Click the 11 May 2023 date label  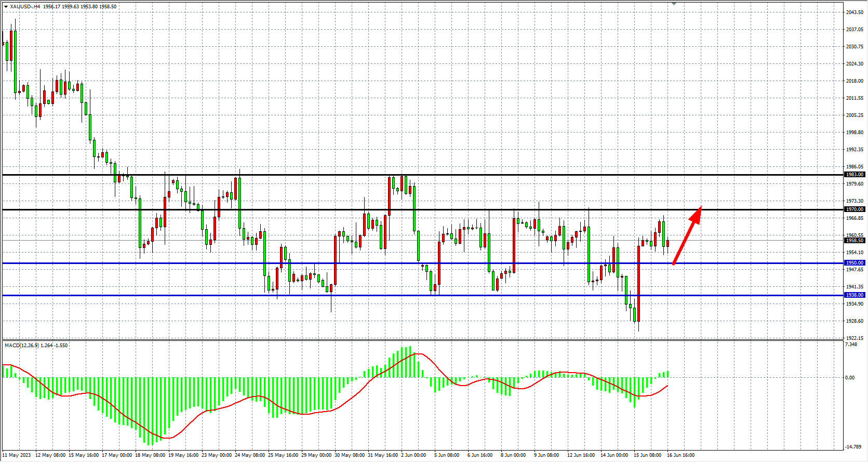point(17,455)
